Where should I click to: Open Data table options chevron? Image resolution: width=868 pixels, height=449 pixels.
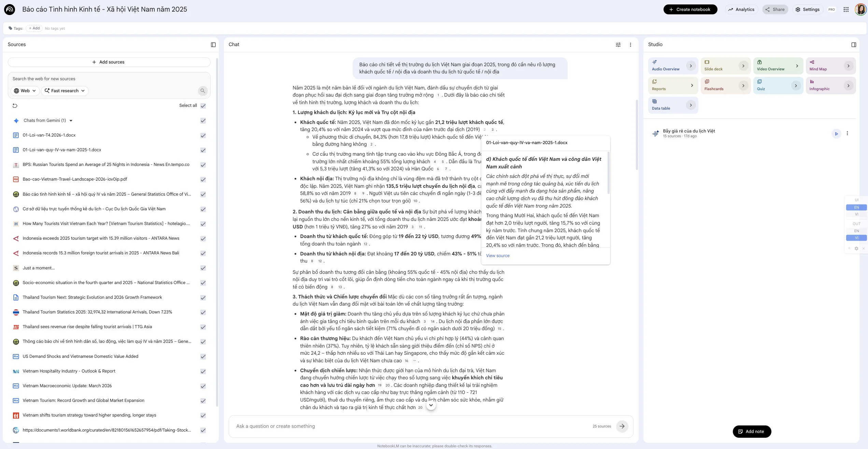tap(691, 105)
